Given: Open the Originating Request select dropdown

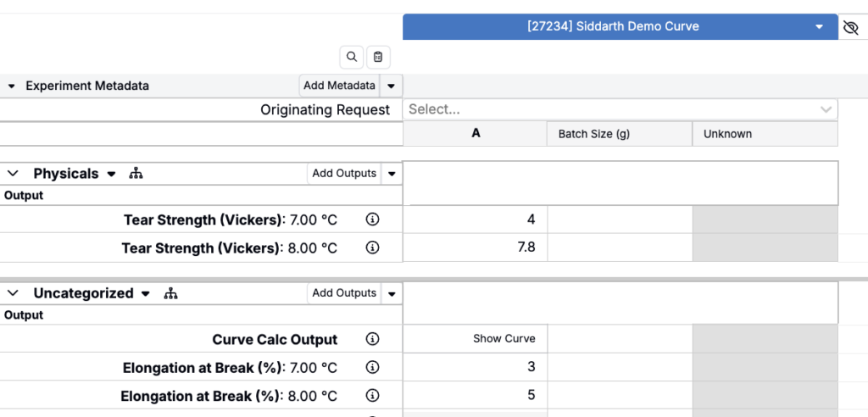Looking at the screenshot, I should pos(620,109).
